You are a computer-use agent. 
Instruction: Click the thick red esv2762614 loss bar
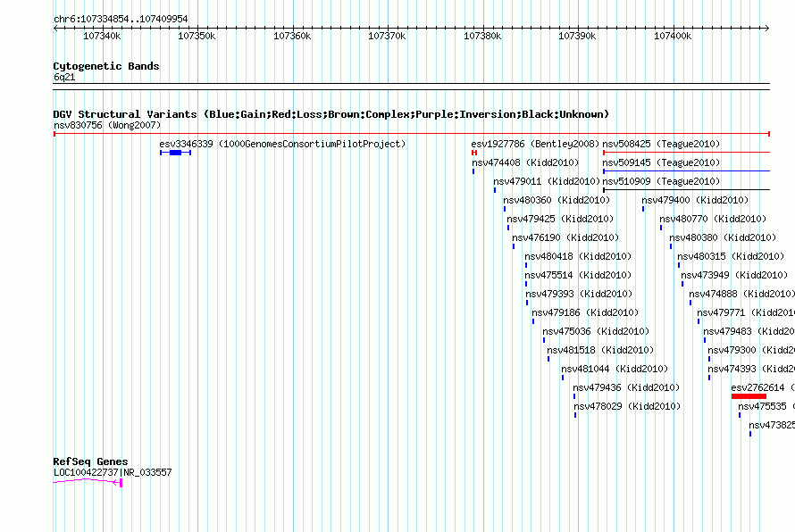click(749, 396)
